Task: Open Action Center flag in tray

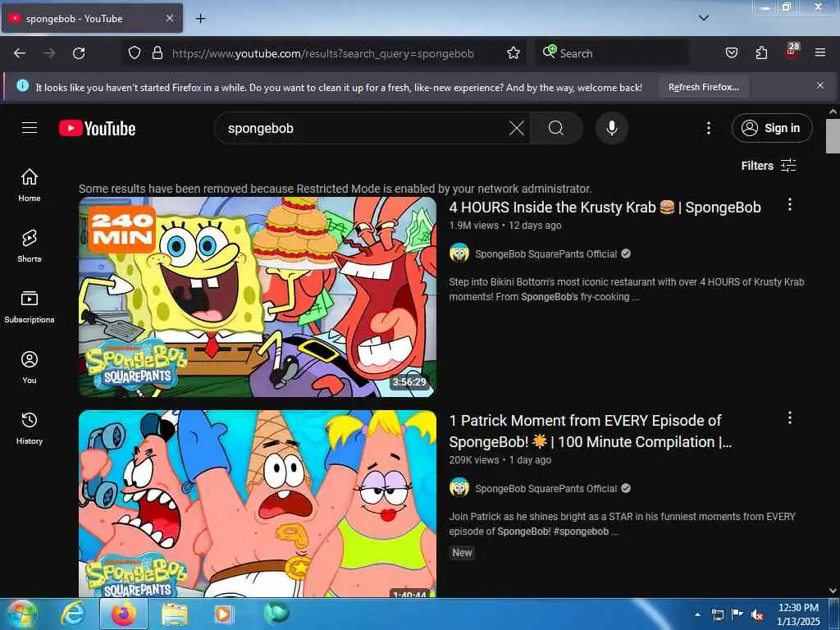Action: [x=737, y=614]
